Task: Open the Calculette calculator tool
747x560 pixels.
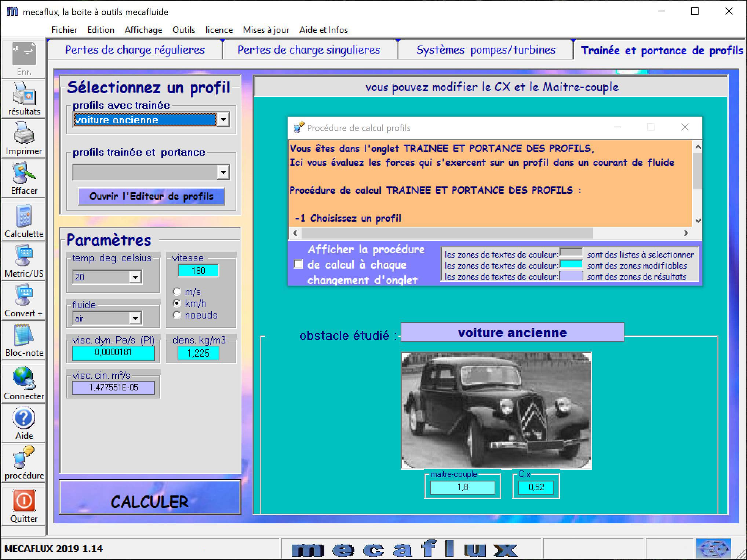Action: pos(24,220)
